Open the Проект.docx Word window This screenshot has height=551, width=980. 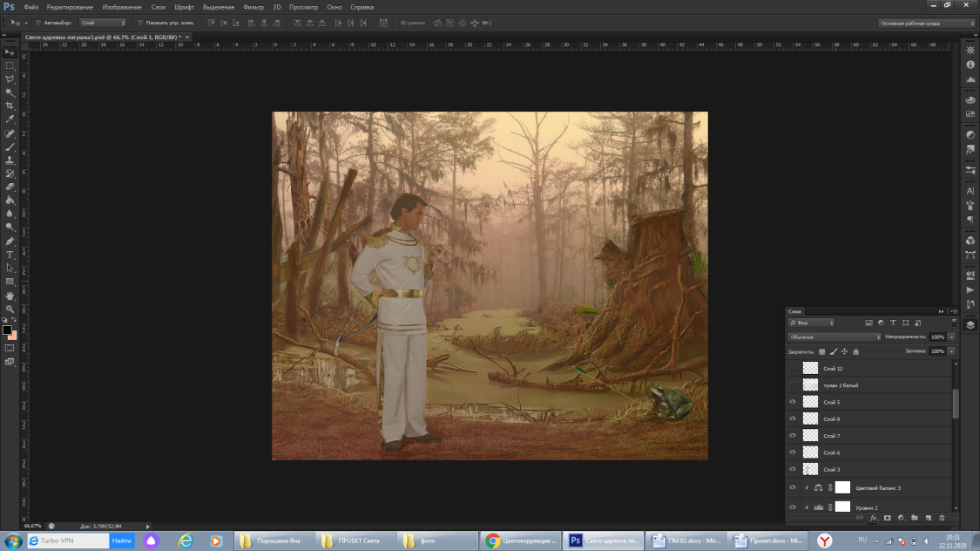point(768,541)
